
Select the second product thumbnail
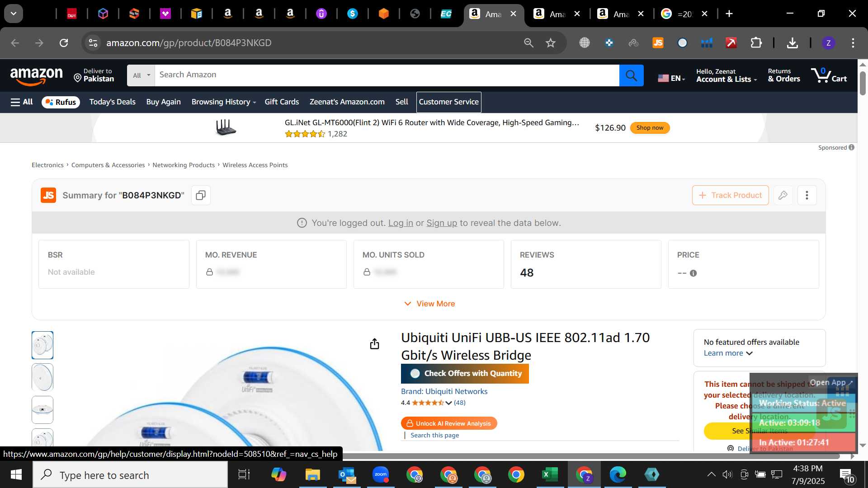(42, 377)
